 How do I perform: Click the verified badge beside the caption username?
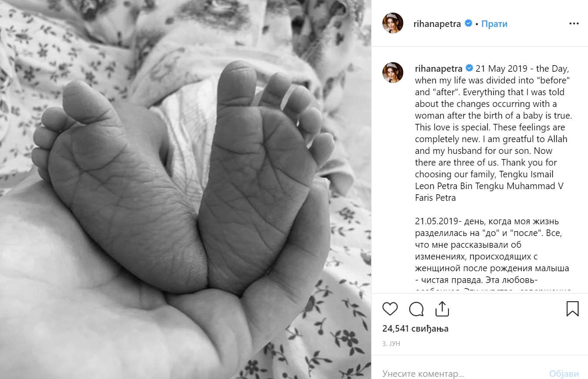point(469,68)
